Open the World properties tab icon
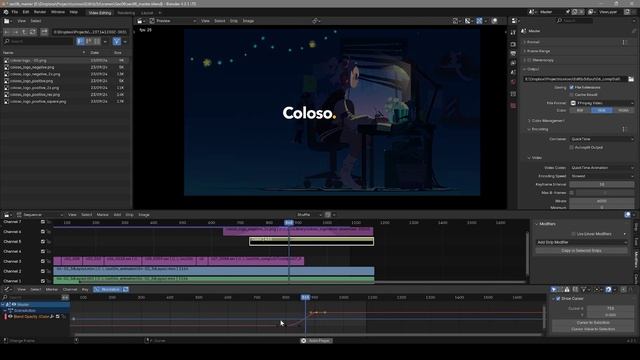The image size is (640, 360). (x=513, y=82)
